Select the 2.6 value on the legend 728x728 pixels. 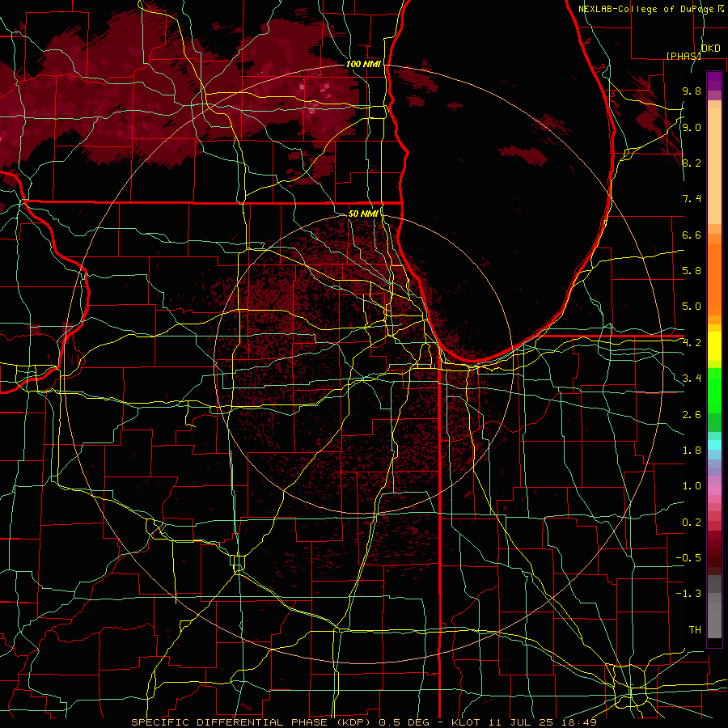[692, 415]
